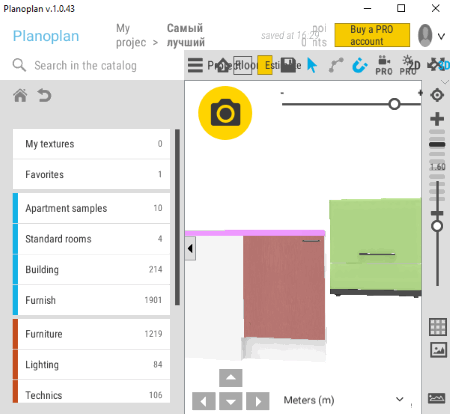Go to catalog home icon
Screen dimensions: 450x414
coord(20,96)
